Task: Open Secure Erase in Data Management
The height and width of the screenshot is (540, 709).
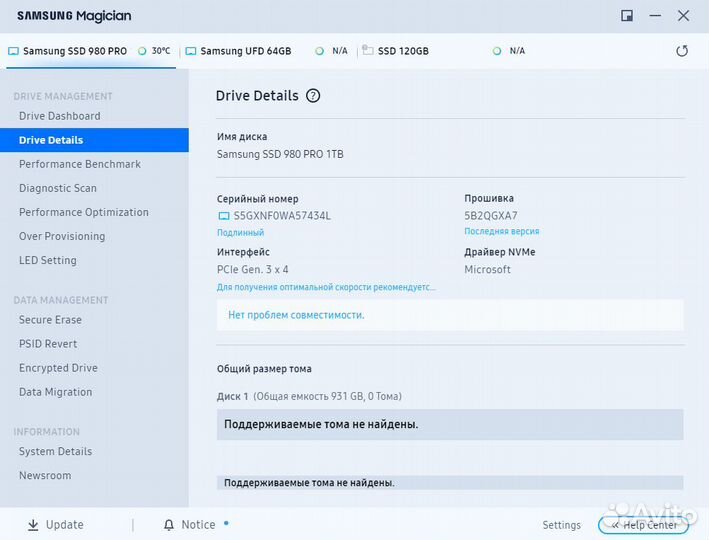Action: [51, 320]
